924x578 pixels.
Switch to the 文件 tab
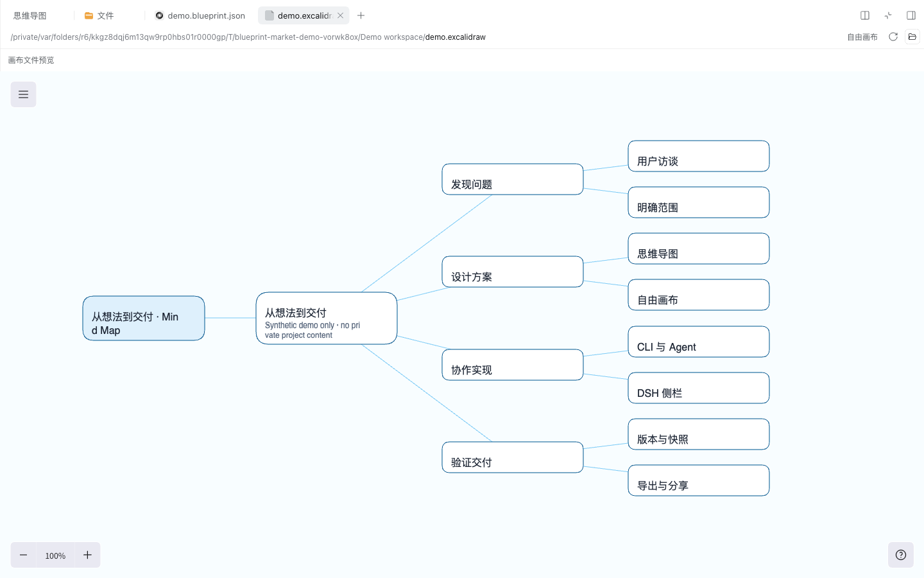(99, 15)
